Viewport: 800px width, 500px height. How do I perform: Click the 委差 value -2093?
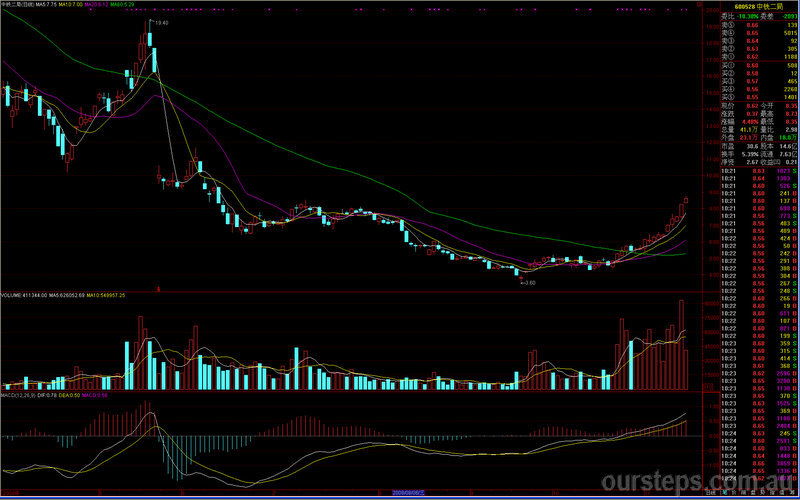[x=789, y=17]
